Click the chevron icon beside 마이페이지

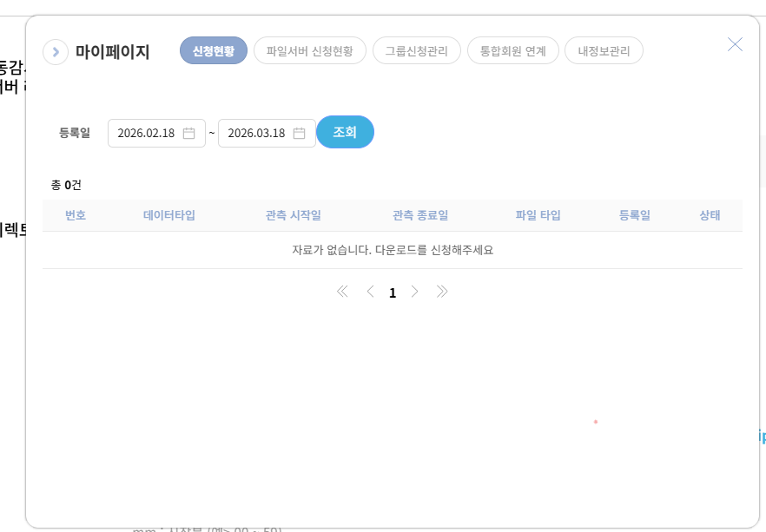[56, 52]
